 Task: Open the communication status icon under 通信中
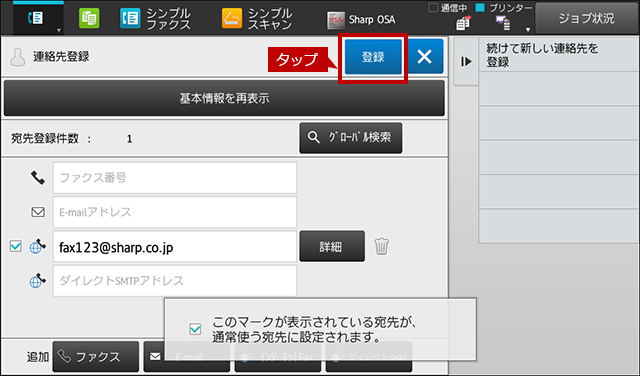click(x=463, y=23)
